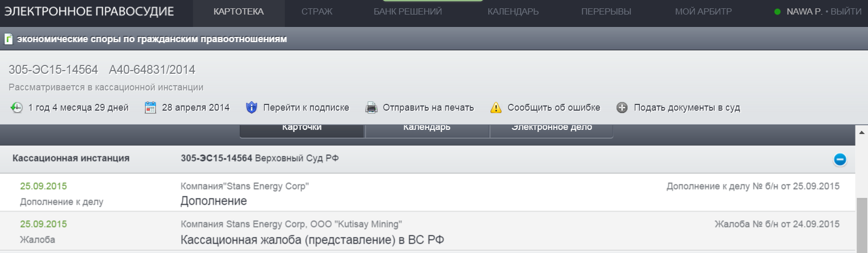Open the Кассационная жалоба (представление) document
The height and width of the screenshot is (253, 868).
(x=312, y=240)
